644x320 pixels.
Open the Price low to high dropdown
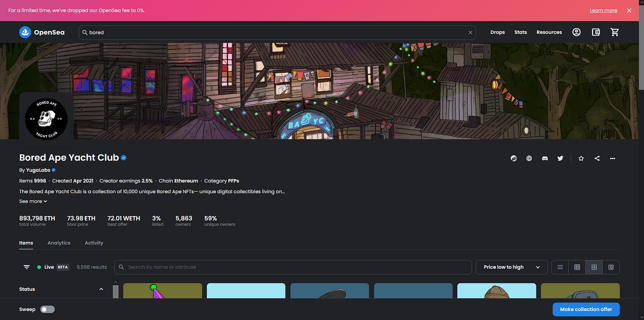point(511,267)
